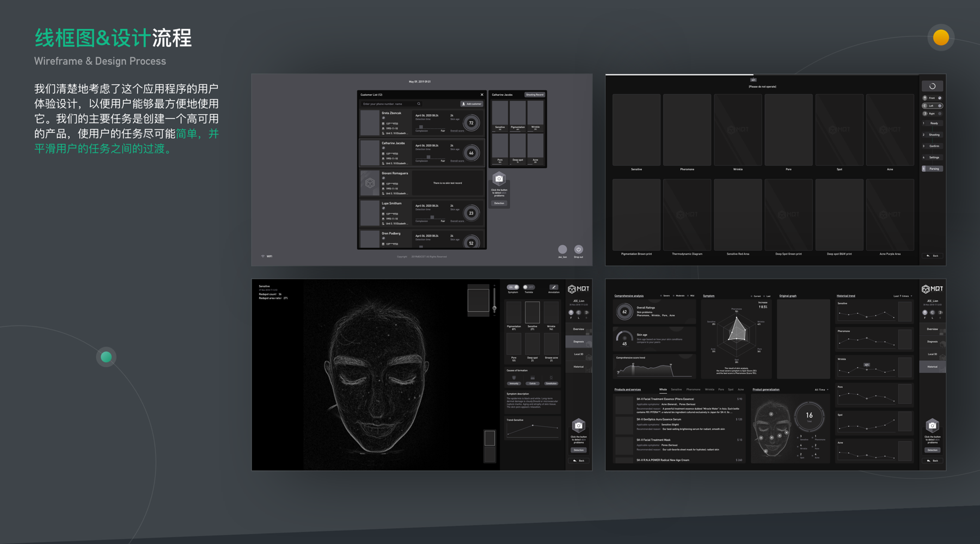Image resolution: width=980 pixels, height=544 pixels.
Task: Click step 5 Parsing
Action: (x=932, y=169)
